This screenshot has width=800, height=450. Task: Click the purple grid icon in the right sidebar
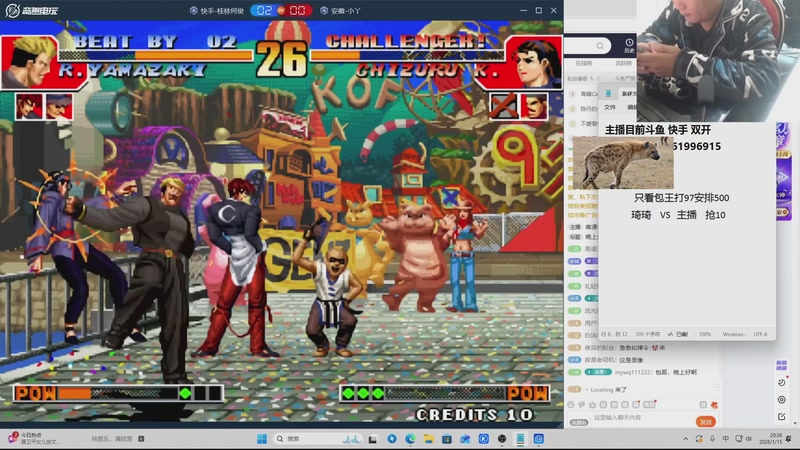781,365
